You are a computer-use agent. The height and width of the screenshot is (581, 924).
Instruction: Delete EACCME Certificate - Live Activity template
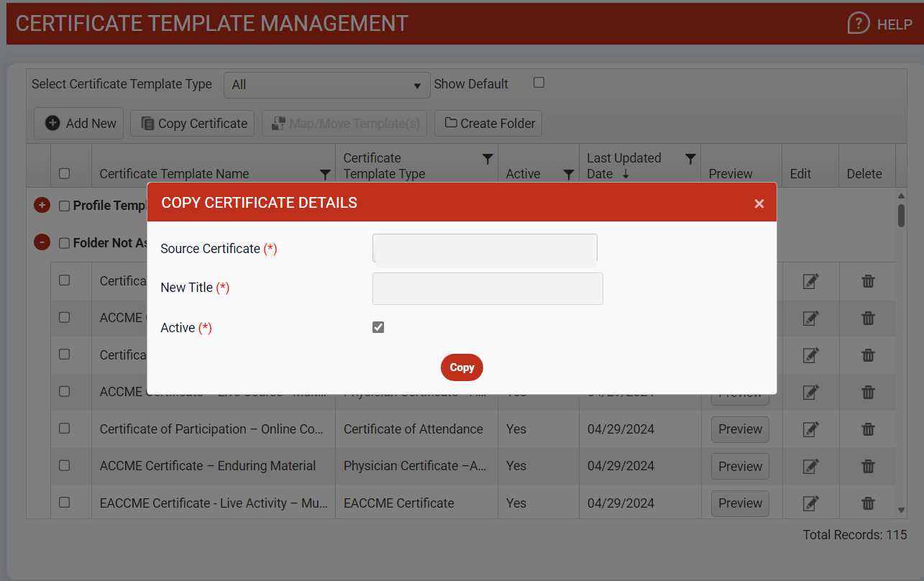point(868,503)
